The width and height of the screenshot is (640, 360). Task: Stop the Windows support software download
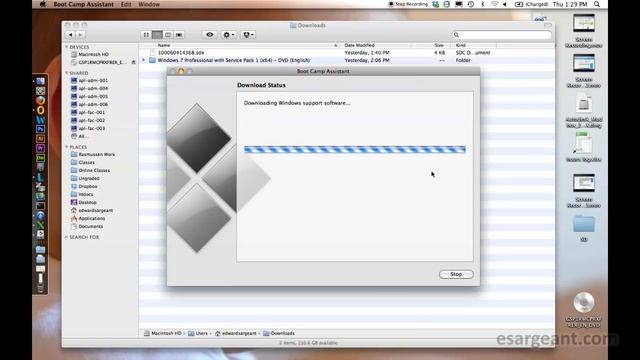tap(456, 274)
